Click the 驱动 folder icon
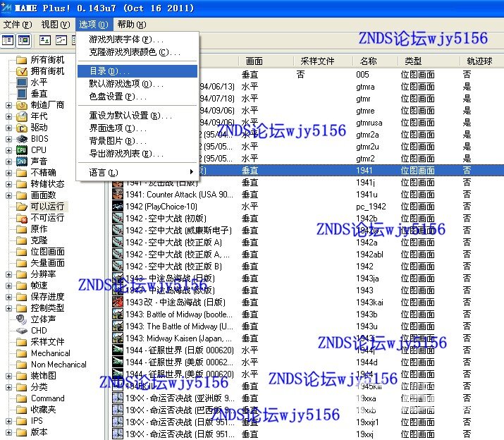This screenshot has width=504, height=440. point(22,128)
